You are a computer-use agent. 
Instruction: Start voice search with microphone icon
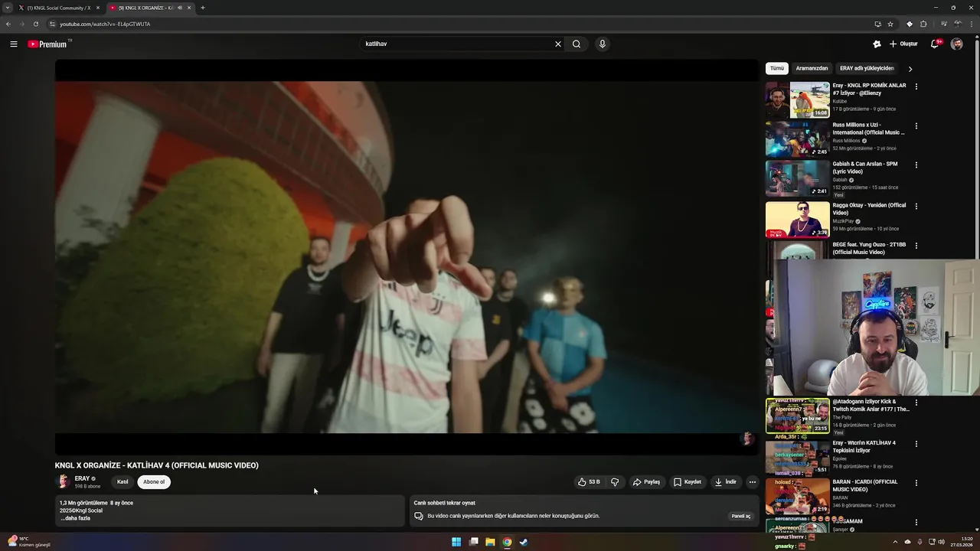click(x=603, y=44)
